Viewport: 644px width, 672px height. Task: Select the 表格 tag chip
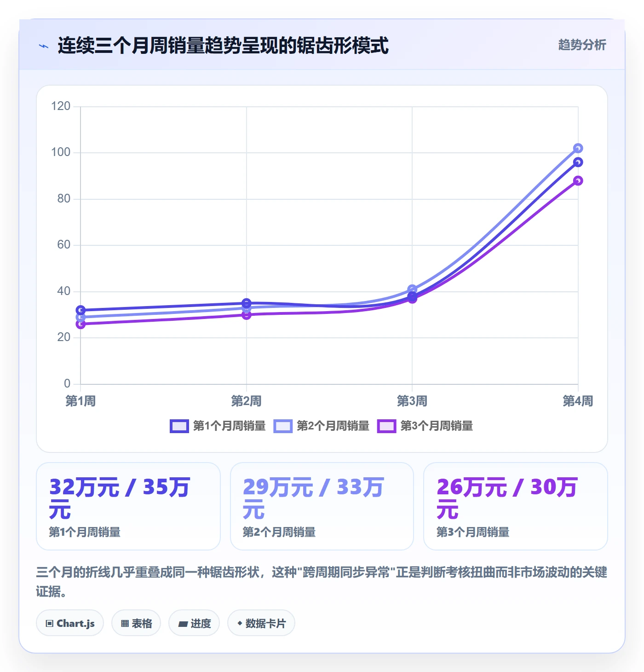click(x=136, y=623)
